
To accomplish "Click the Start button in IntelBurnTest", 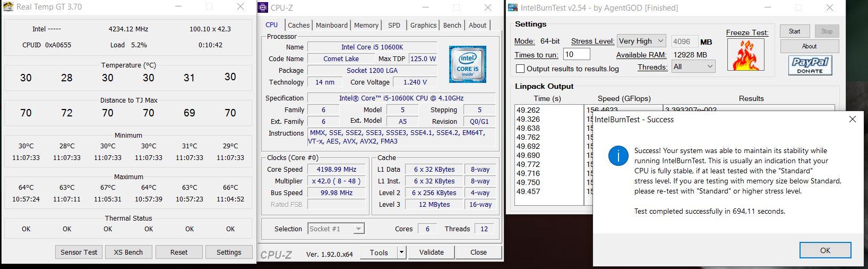I will (794, 31).
